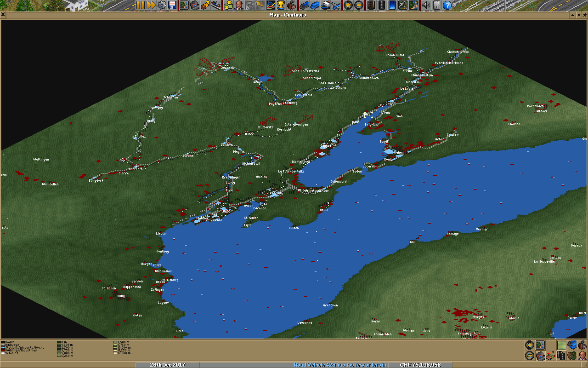
Task: Click the Morges town label
Action: pos(478,316)
